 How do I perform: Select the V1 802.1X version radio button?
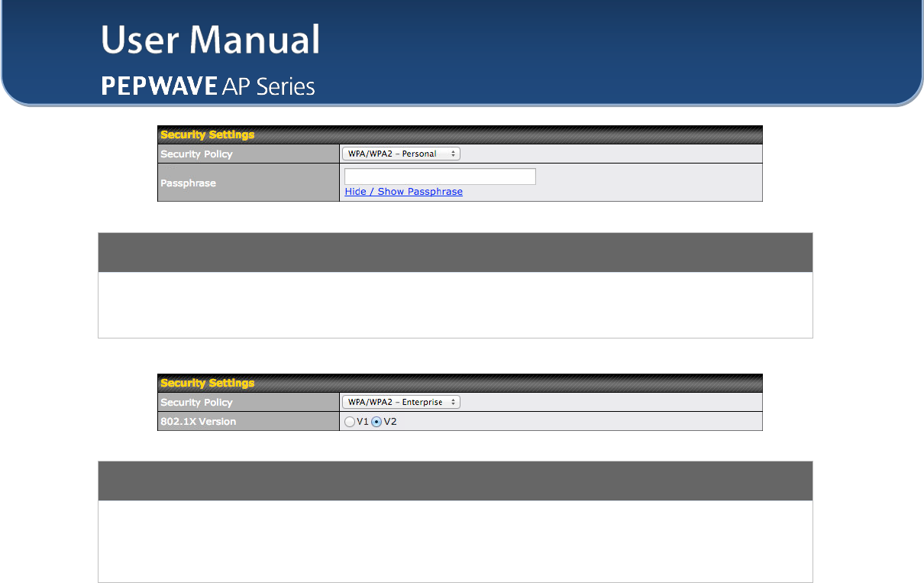click(349, 422)
